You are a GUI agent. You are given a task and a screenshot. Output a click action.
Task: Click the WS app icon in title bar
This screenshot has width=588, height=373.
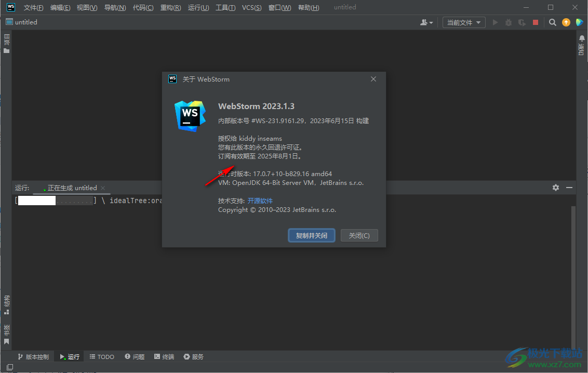[x=10, y=7]
